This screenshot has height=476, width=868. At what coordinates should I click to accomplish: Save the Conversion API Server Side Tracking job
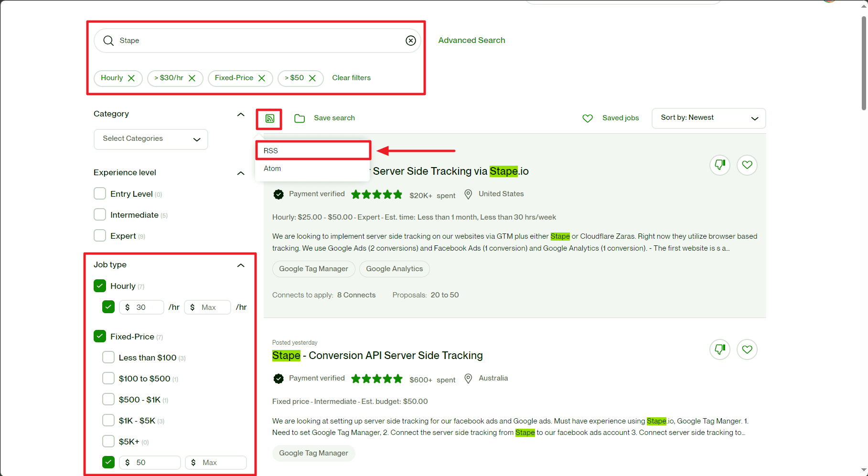click(747, 349)
